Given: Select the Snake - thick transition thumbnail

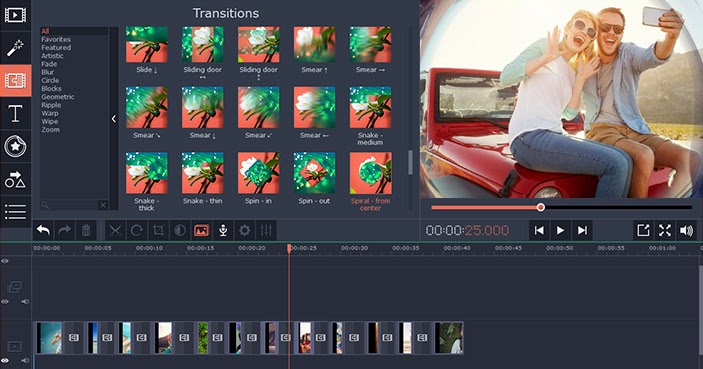Looking at the screenshot, I should (x=147, y=173).
